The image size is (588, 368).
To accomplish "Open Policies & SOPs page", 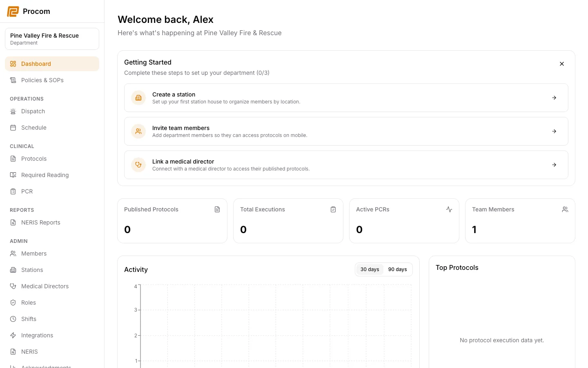I will click(x=52, y=80).
